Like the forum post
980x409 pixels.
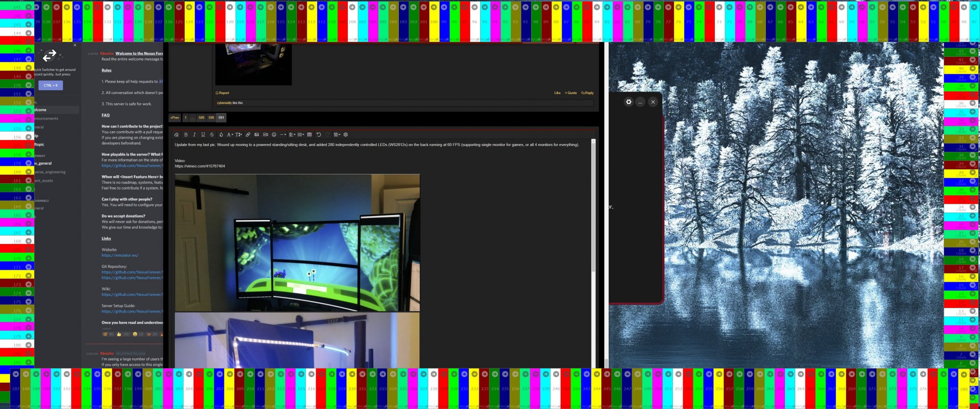click(x=557, y=93)
